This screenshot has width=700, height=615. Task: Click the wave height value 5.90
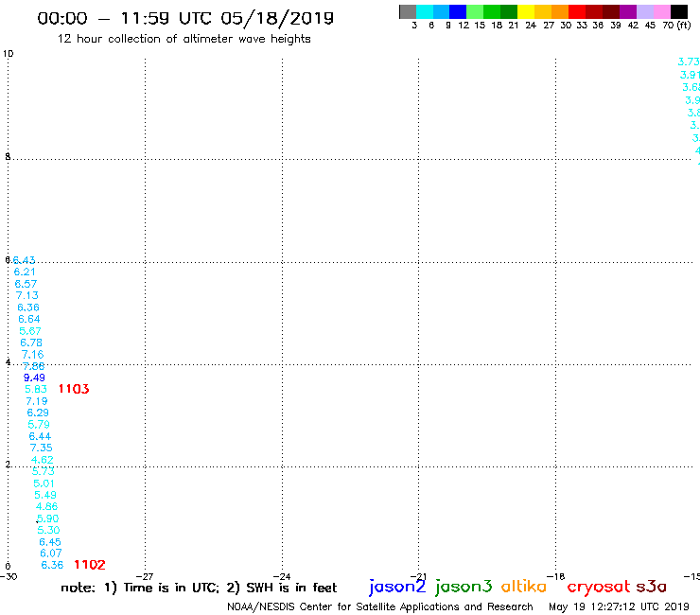pyautogui.click(x=47, y=518)
